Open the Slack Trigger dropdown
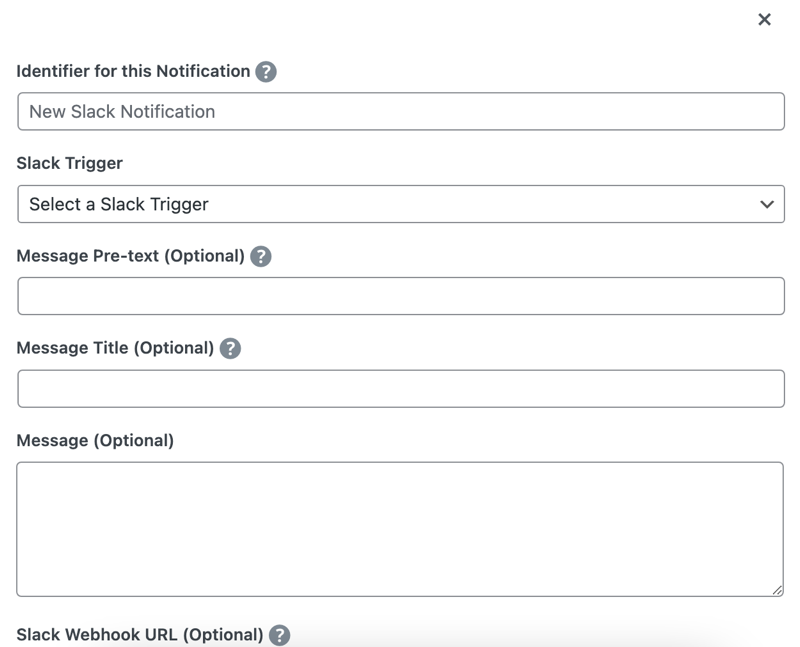Screen dimensions: 800x647 tap(400, 204)
